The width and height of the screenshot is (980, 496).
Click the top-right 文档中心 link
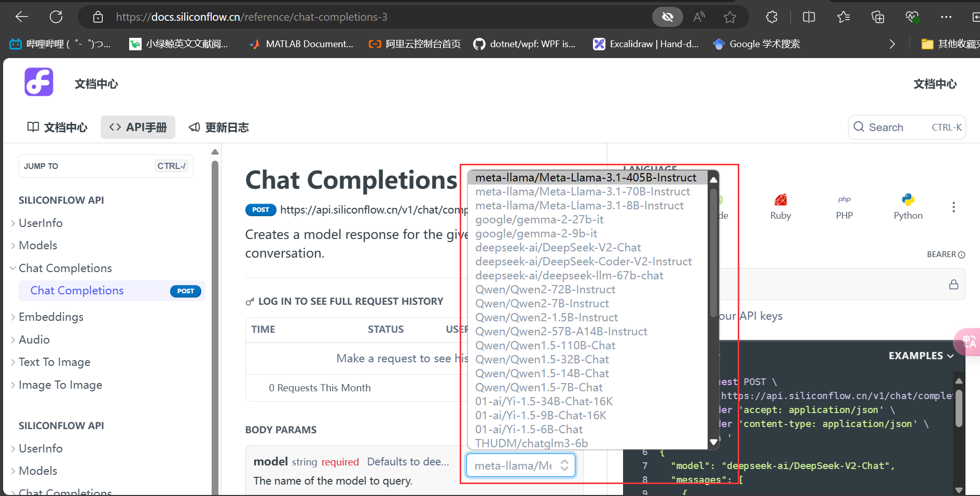click(x=935, y=84)
